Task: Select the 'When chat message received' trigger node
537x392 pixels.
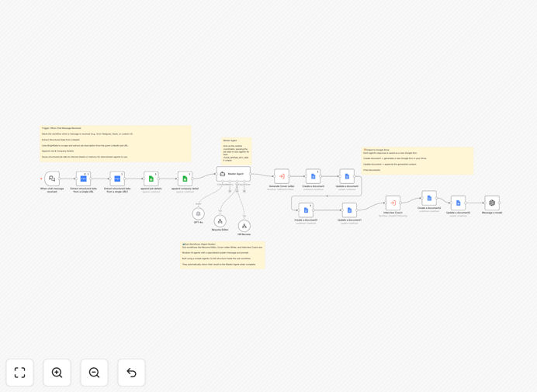Action: tap(52, 179)
